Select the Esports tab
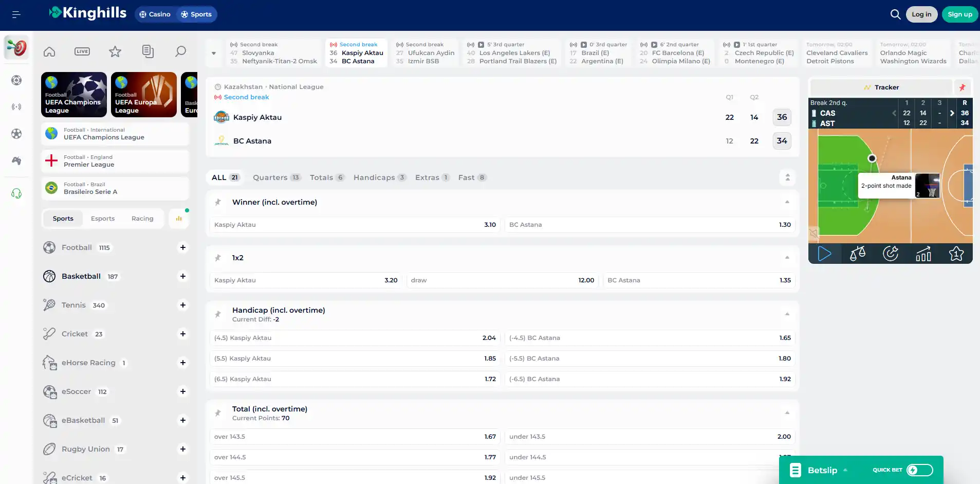This screenshot has width=980, height=484. (x=103, y=219)
